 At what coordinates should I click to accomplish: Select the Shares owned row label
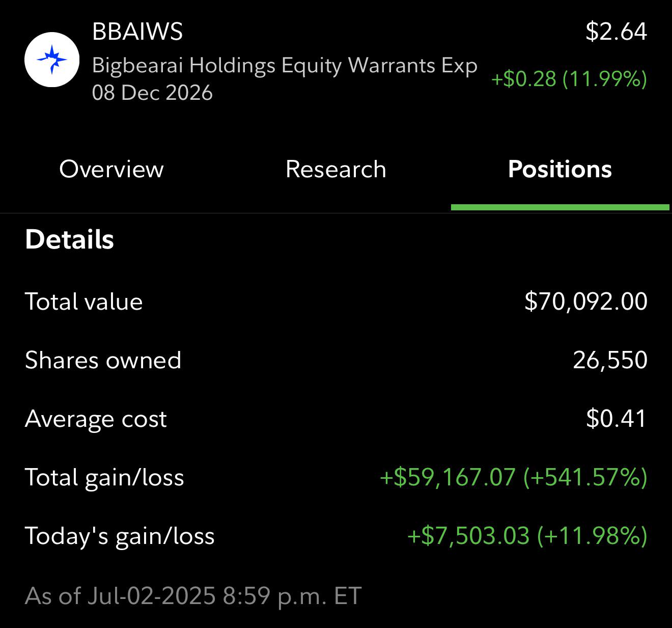(x=103, y=360)
